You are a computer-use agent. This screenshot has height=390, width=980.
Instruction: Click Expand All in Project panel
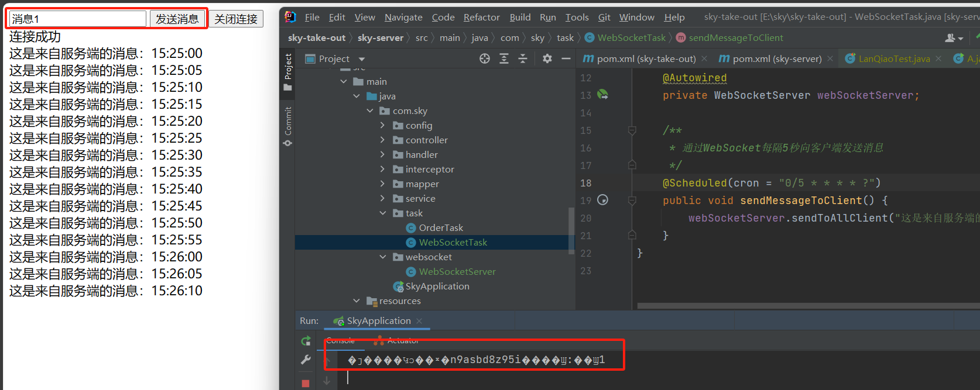tap(504, 58)
